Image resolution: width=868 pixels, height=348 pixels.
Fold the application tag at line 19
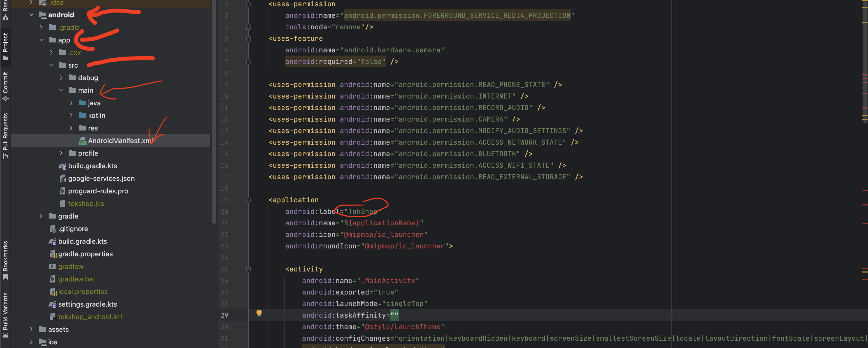click(249, 200)
